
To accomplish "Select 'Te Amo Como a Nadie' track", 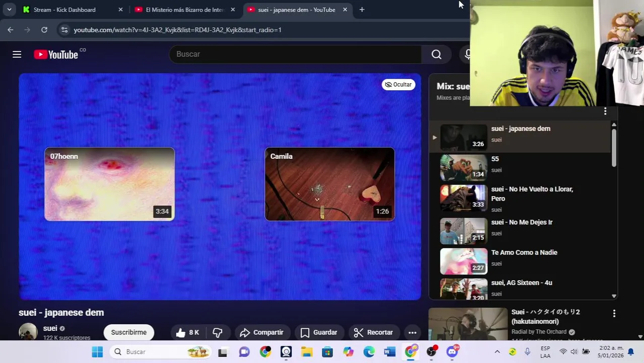I will [x=520, y=261].
